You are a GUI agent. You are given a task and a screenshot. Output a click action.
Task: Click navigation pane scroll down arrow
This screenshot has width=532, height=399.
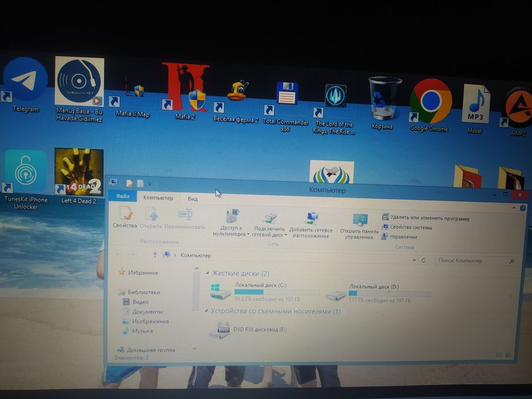click(x=194, y=348)
